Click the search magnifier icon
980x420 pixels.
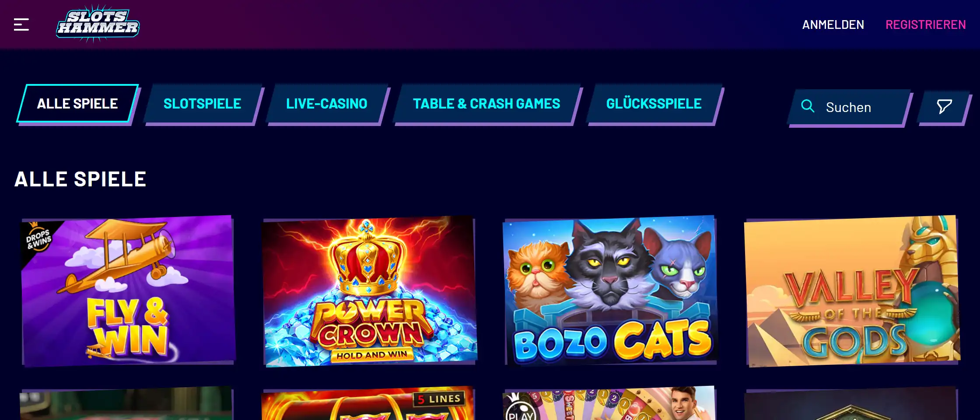[807, 106]
